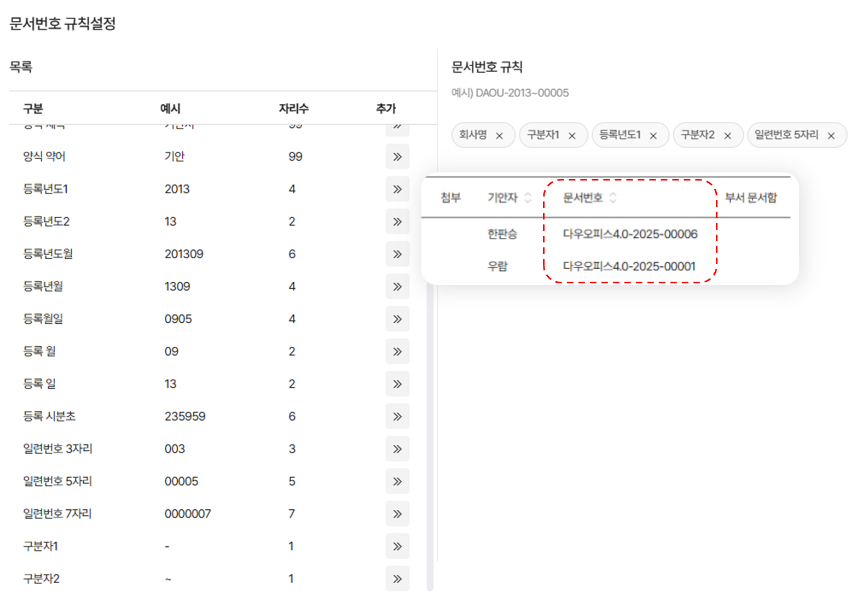Add 양식 약어 to the rule
The image size is (868, 611).
pyautogui.click(x=397, y=157)
